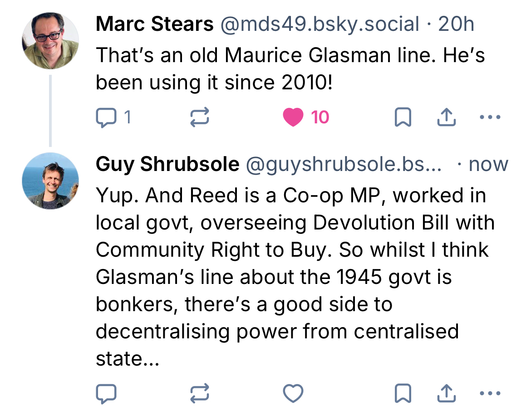Image resolution: width=531 pixels, height=420 pixels.
Task: Click the 20h timestamp on Marc's post
Action: (x=456, y=24)
